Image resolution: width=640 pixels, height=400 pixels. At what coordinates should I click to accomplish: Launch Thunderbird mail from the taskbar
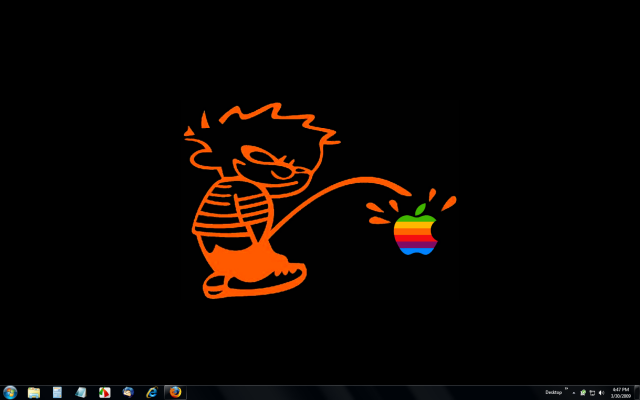point(128,393)
